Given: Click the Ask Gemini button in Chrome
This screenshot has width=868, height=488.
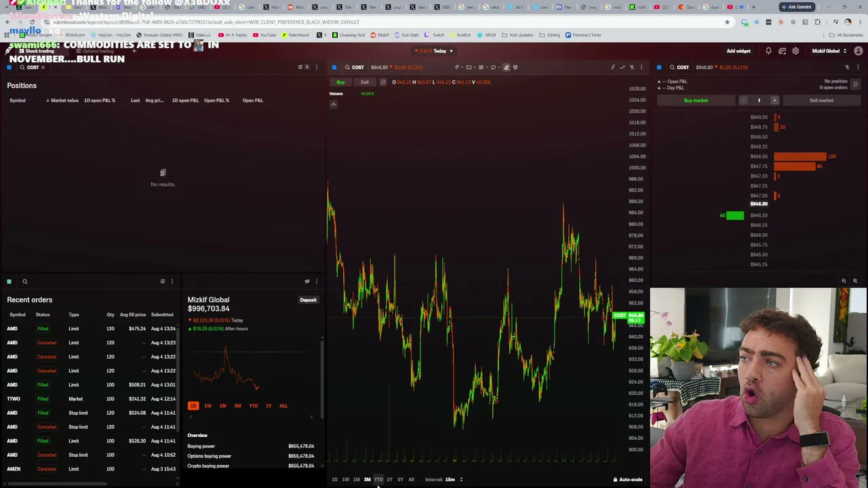Looking at the screenshot, I should point(797,7).
